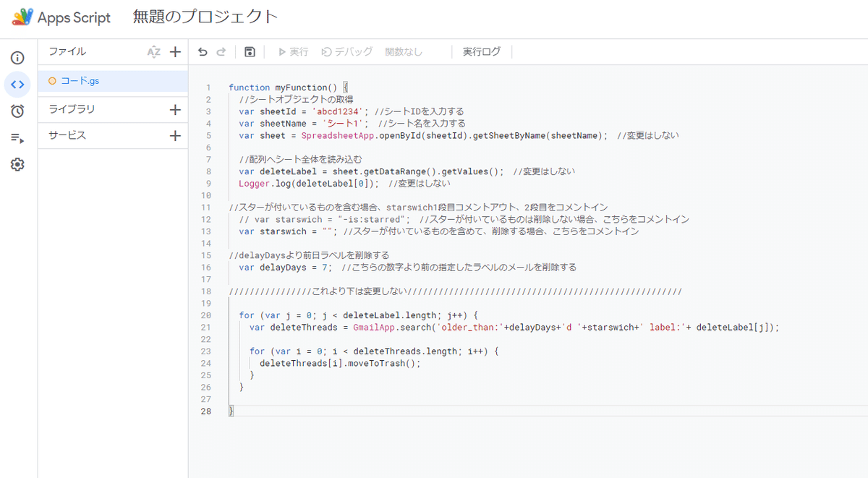868x478 pixels.
Task: Open the Triggers alarm clock icon
Action: pyautogui.click(x=17, y=111)
